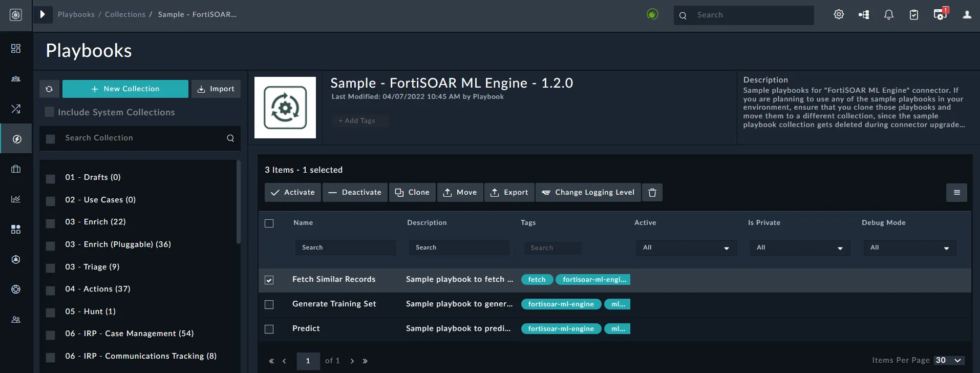Deactivate the selected playbook

tap(355, 193)
